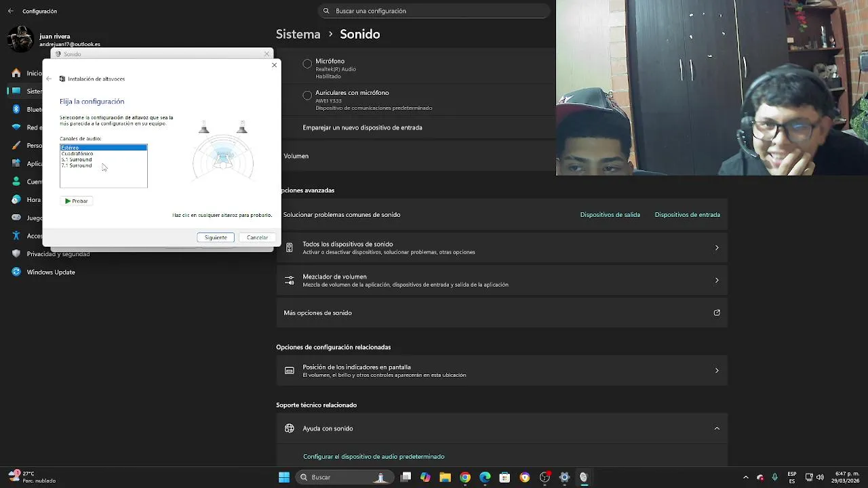Viewport: 868px width, 488px height.
Task: Click the Probar test button
Action: click(77, 201)
